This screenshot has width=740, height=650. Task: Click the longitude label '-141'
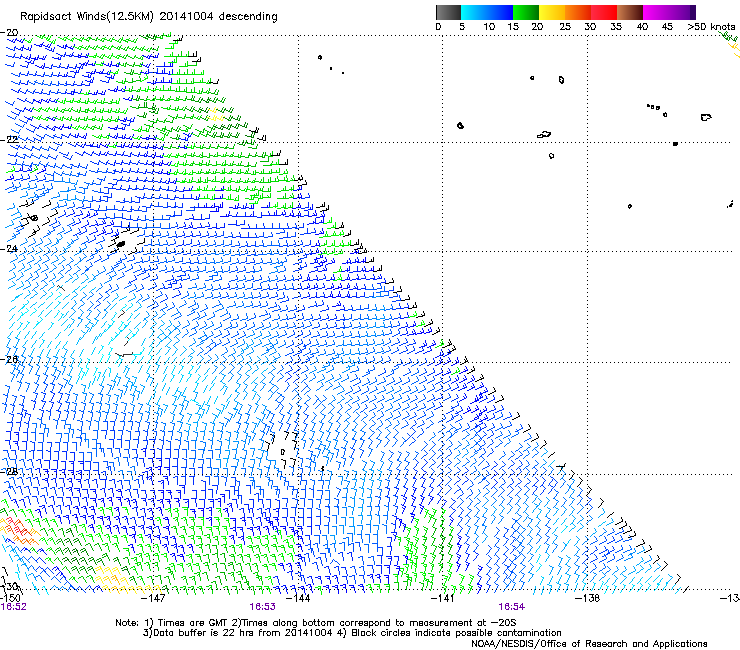click(442, 598)
